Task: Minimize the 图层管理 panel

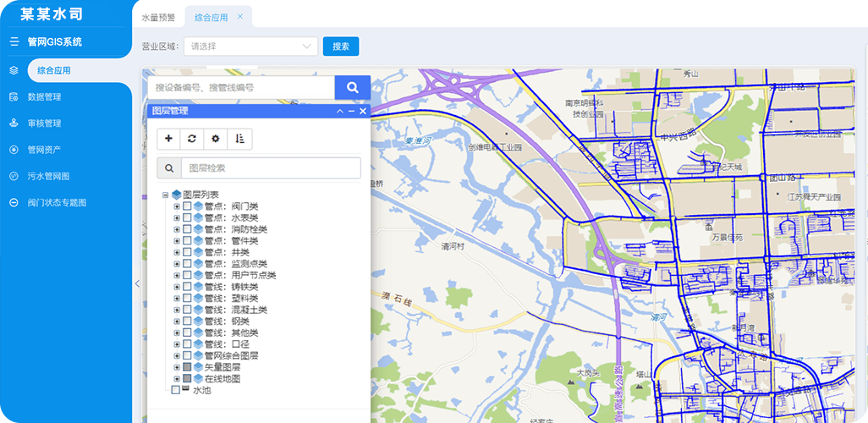Action: click(352, 112)
